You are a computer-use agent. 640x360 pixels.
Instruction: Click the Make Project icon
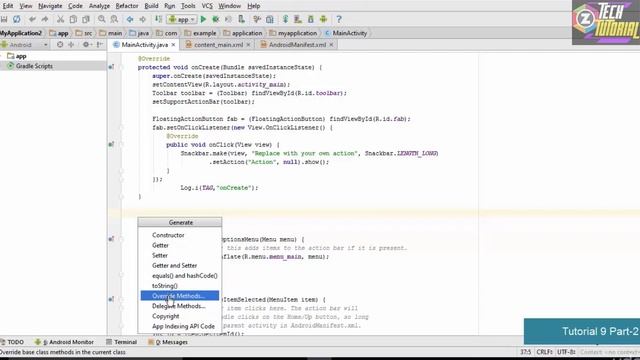(x=158, y=19)
